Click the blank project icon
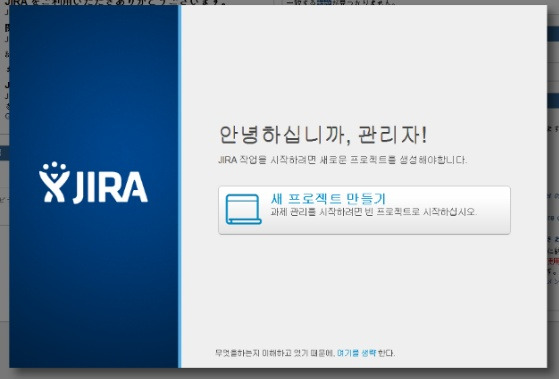Image resolution: width=559 pixels, height=379 pixels. point(243,209)
